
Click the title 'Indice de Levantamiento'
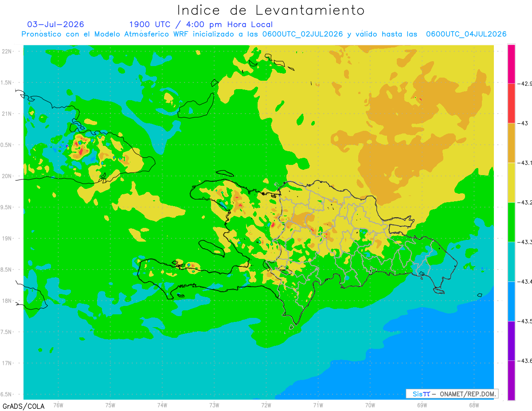pos(270,10)
